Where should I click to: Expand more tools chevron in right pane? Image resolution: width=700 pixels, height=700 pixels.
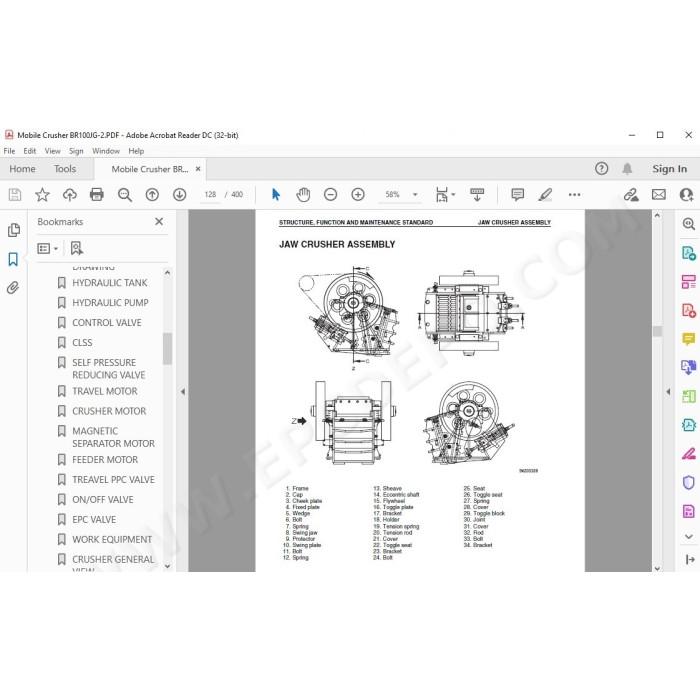[x=689, y=537]
